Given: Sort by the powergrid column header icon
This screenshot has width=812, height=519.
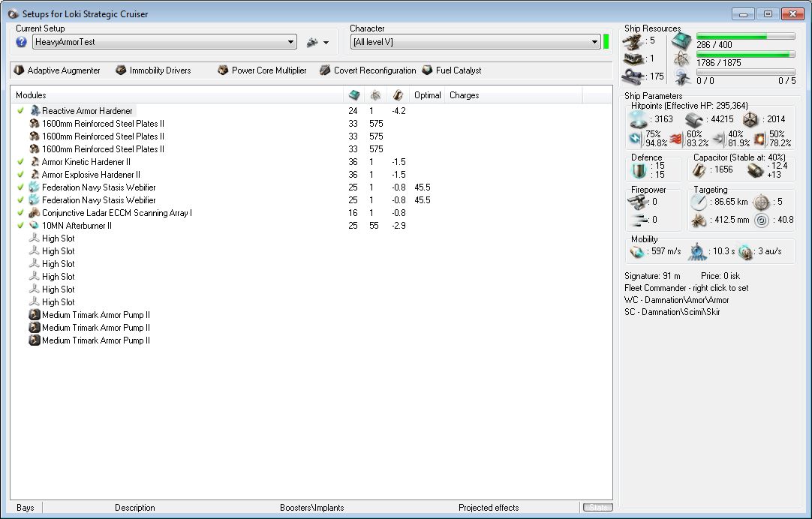Looking at the screenshot, I should [x=376, y=95].
